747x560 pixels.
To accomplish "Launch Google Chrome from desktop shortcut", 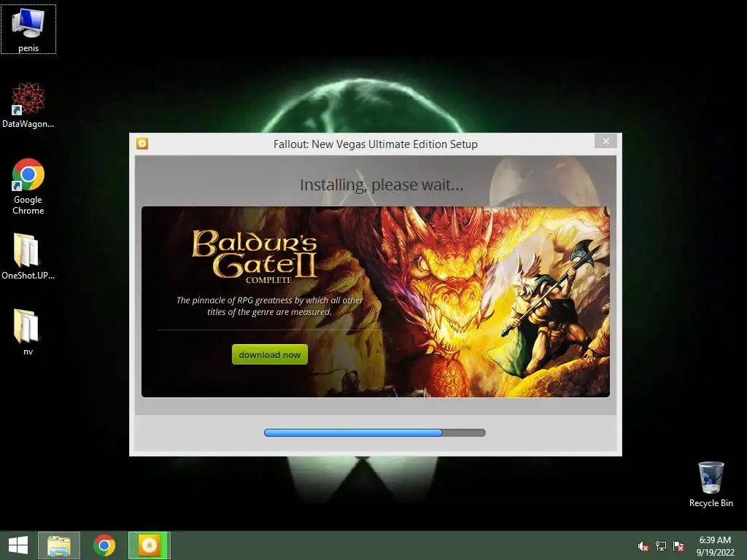I will click(x=28, y=186).
